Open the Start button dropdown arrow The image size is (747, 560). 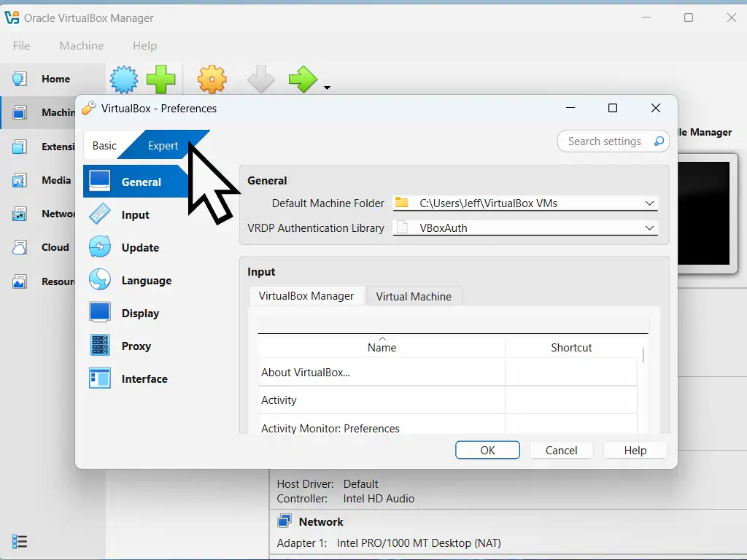pos(327,88)
